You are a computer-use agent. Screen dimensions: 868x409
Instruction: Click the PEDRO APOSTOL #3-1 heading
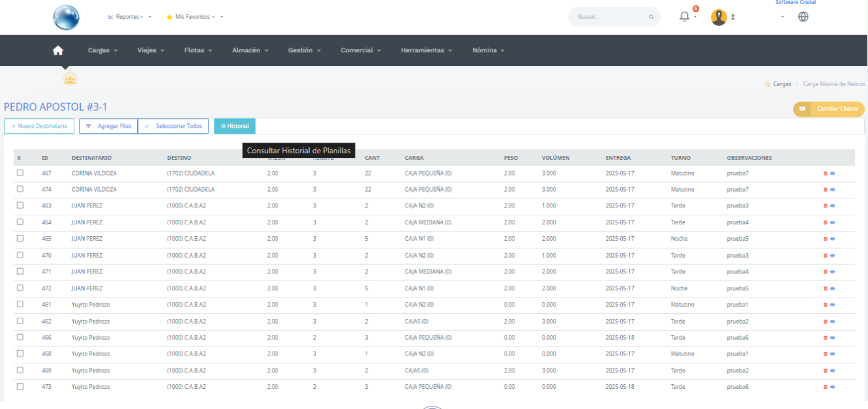tap(55, 107)
